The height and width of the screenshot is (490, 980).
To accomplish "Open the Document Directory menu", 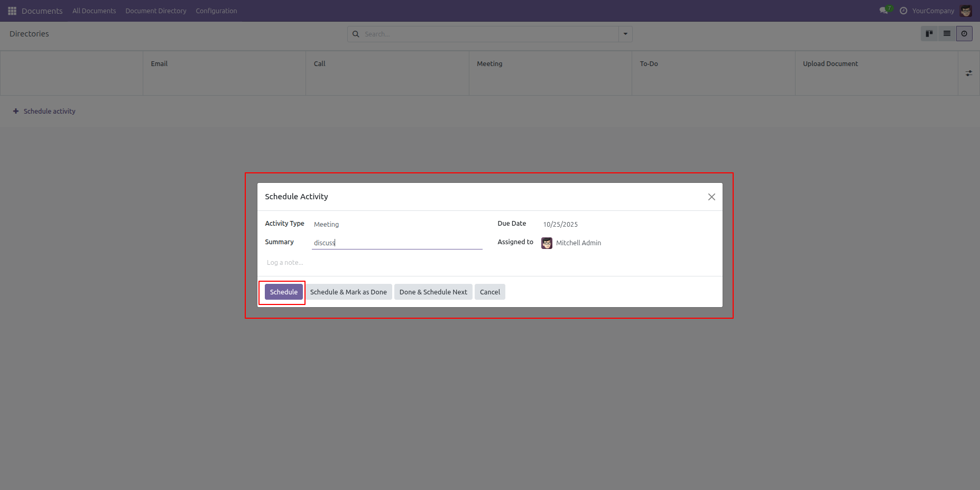I will coord(156,11).
